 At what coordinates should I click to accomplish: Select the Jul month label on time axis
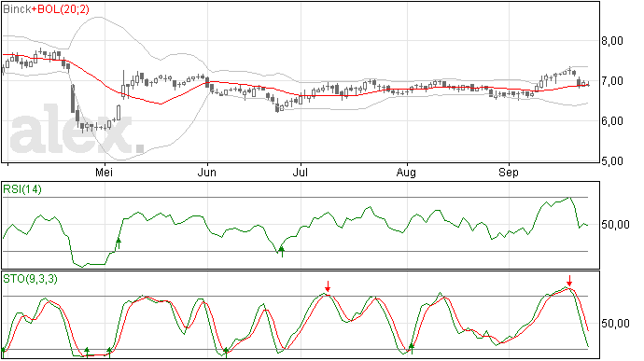301,172
